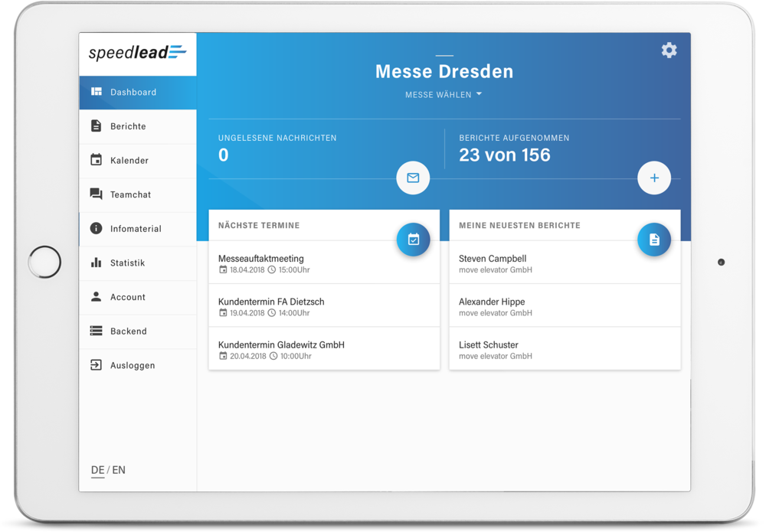
Task: Open the Kundentermin FA Dietzsch appointment
Action: tap(324, 305)
